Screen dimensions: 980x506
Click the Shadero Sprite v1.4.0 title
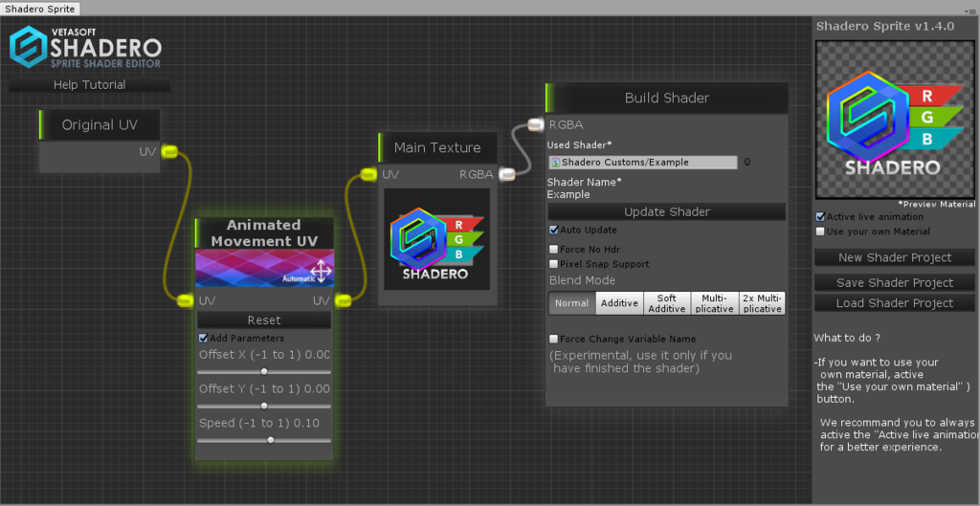point(885,26)
